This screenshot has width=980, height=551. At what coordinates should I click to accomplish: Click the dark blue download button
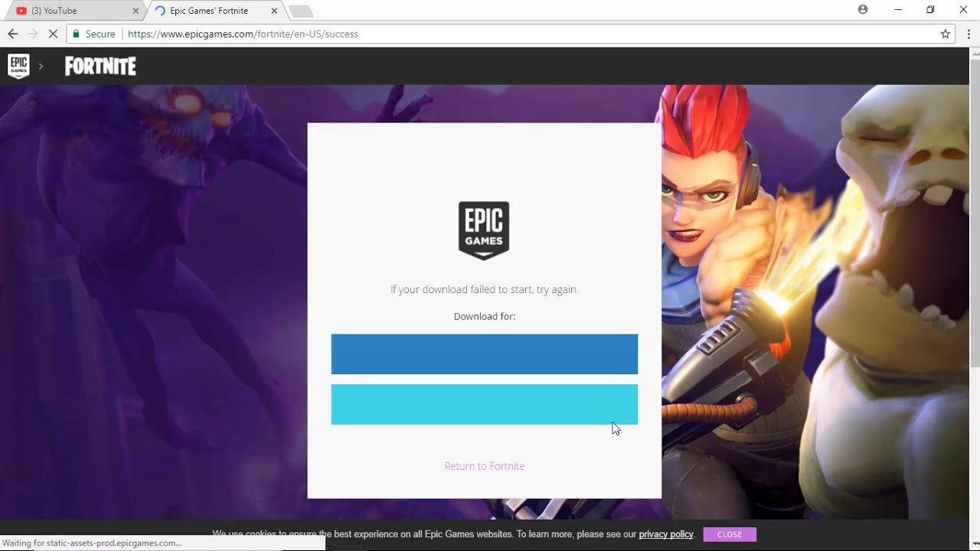tap(484, 354)
